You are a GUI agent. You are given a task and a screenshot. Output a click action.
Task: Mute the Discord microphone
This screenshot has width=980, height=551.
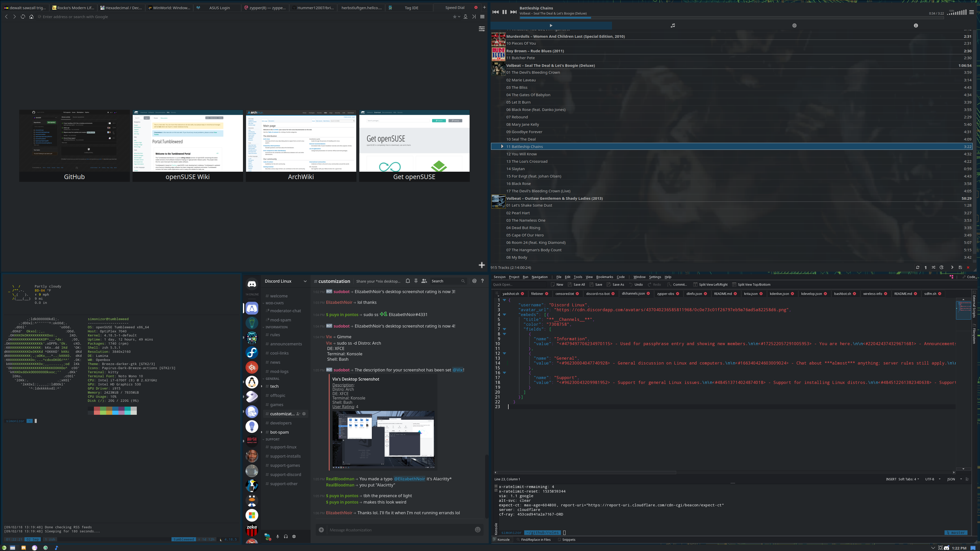[277, 536]
